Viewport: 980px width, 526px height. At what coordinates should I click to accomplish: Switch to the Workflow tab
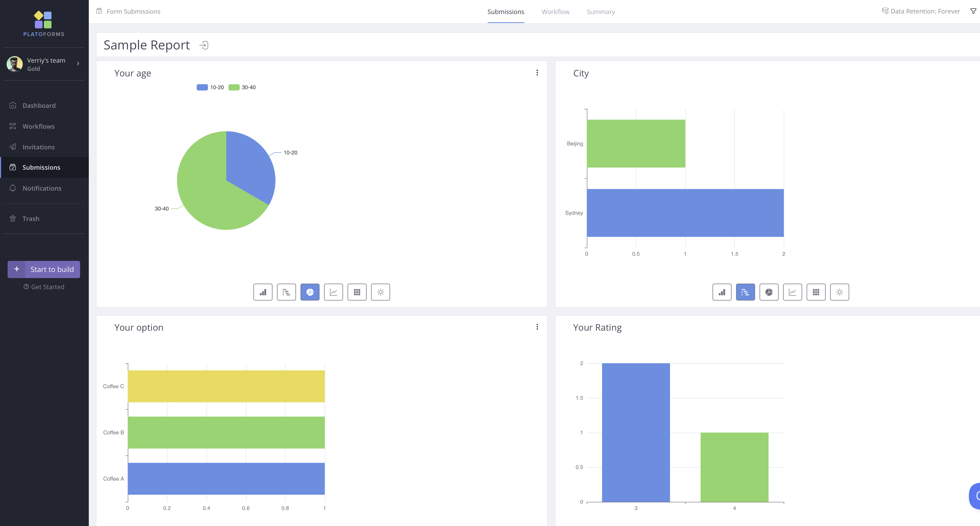[x=556, y=12]
